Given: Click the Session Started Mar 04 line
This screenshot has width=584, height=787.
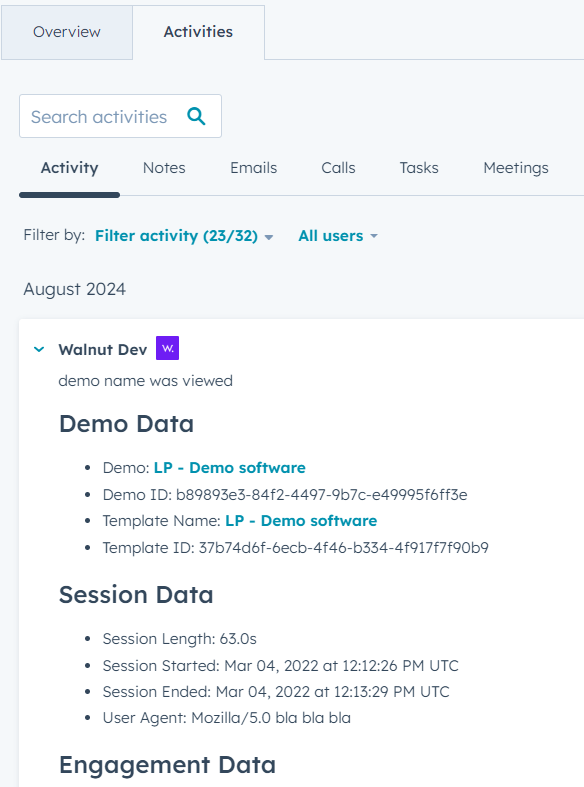Looking at the screenshot, I should [280, 666].
